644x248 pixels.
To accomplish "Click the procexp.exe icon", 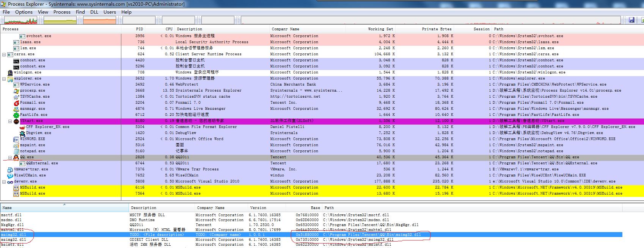I will (16, 91).
